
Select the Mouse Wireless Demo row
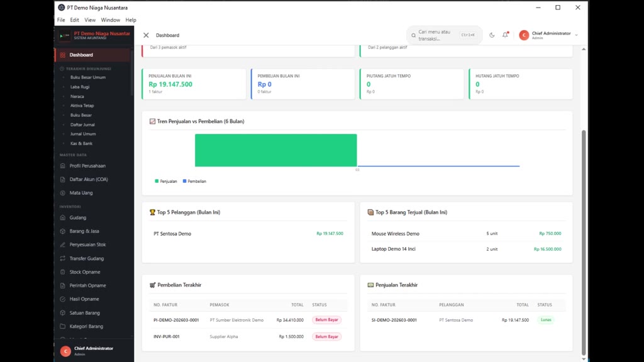[x=466, y=234]
